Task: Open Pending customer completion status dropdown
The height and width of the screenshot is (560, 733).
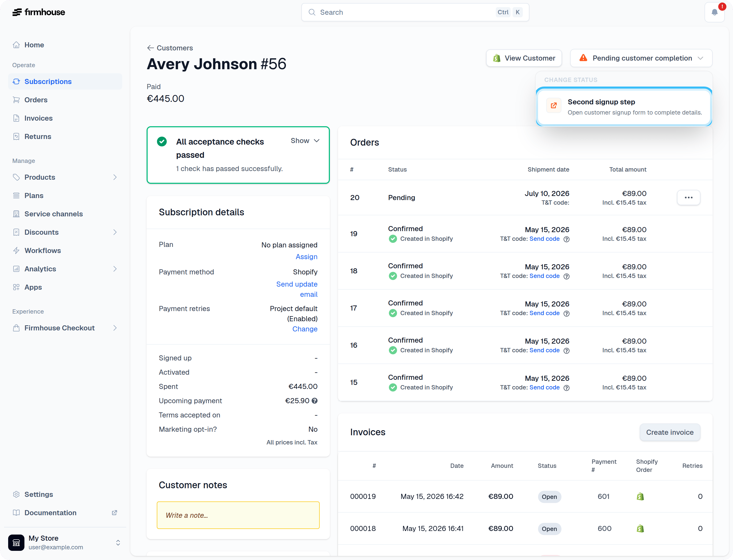Action: [641, 58]
